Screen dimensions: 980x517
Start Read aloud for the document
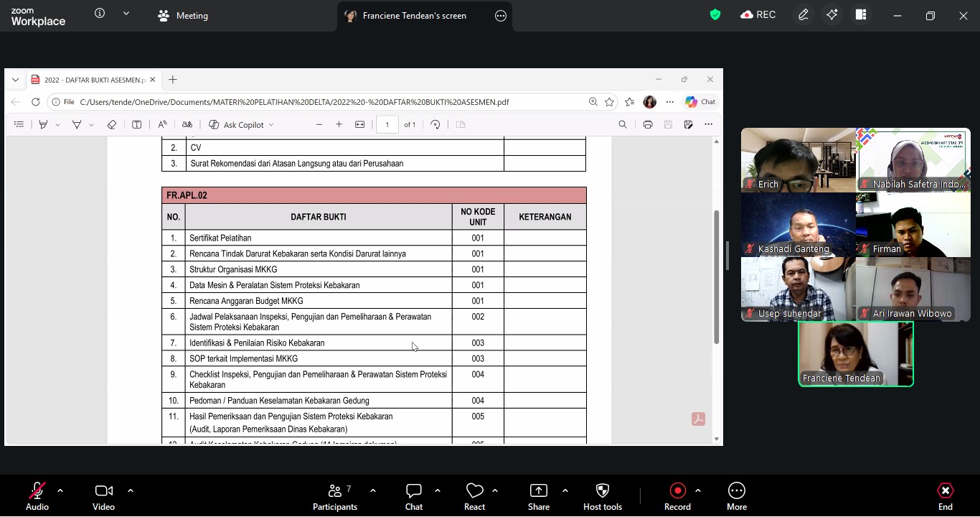tap(162, 124)
